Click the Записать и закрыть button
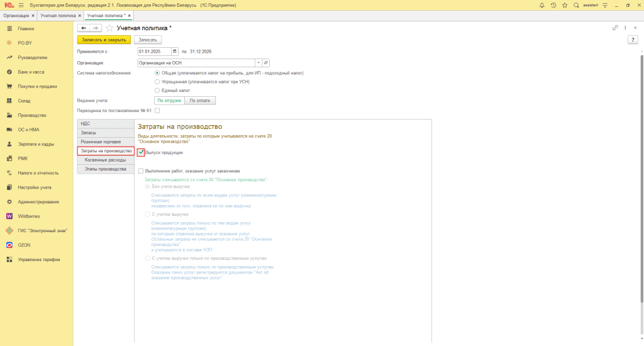This screenshot has width=644, height=346. (x=103, y=40)
